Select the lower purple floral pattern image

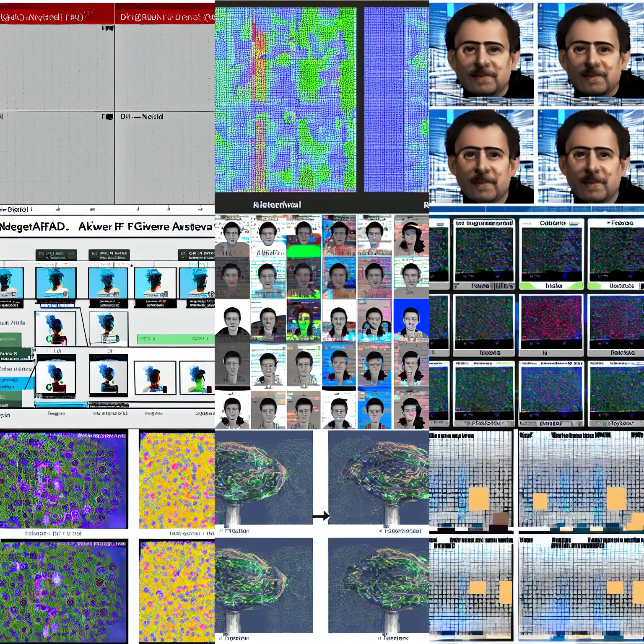(x=63, y=591)
